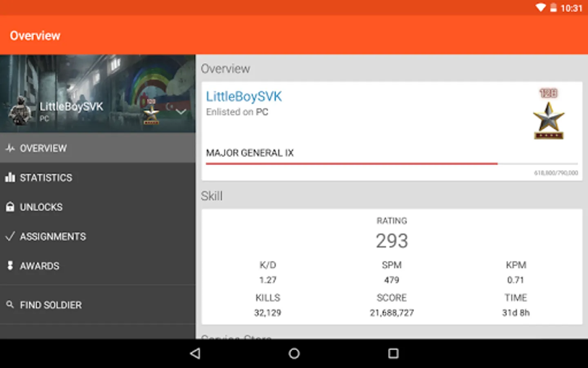This screenshot has height=368, width=588.
Task: Click the Overview pulse icon
Action: point(10,148)
